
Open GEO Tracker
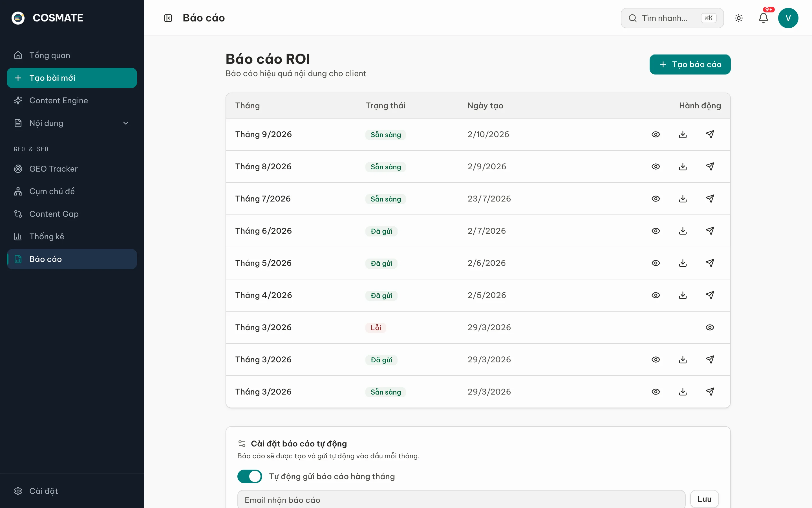[x=72, y=169]
